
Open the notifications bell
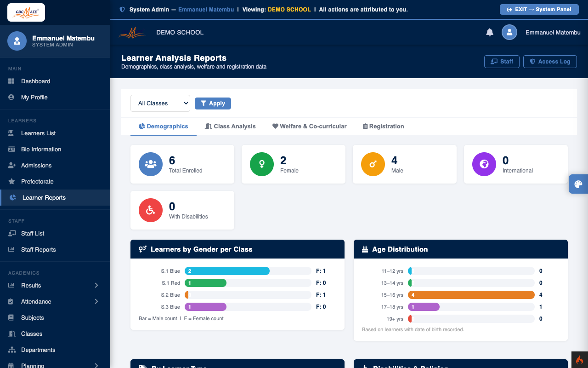coord(490,32)
